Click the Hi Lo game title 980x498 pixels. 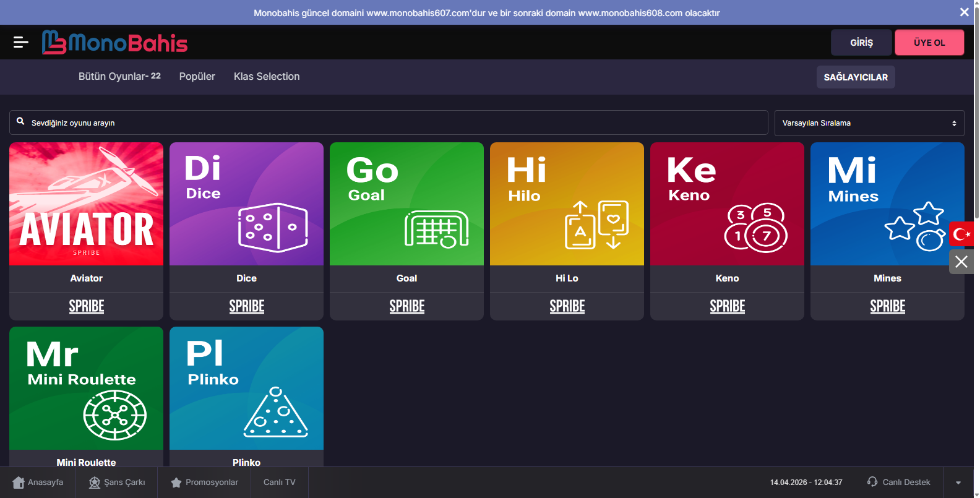point(567,278)
